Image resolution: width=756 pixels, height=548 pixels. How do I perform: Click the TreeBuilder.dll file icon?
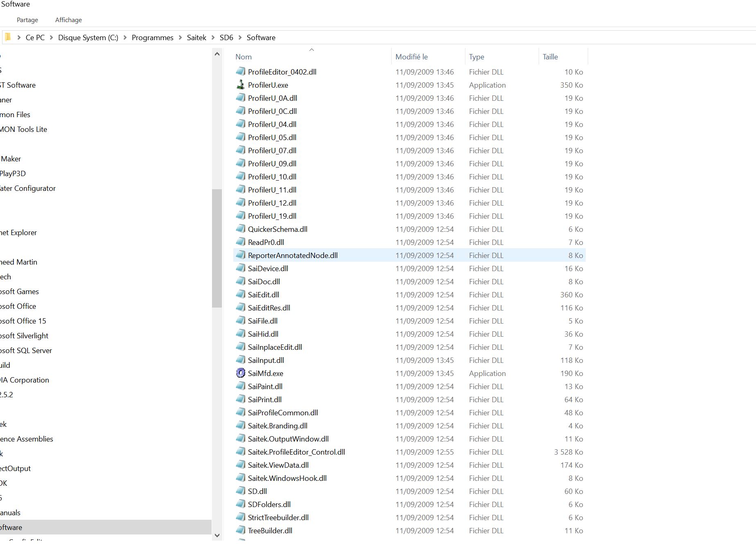click(x=241, y=530)
